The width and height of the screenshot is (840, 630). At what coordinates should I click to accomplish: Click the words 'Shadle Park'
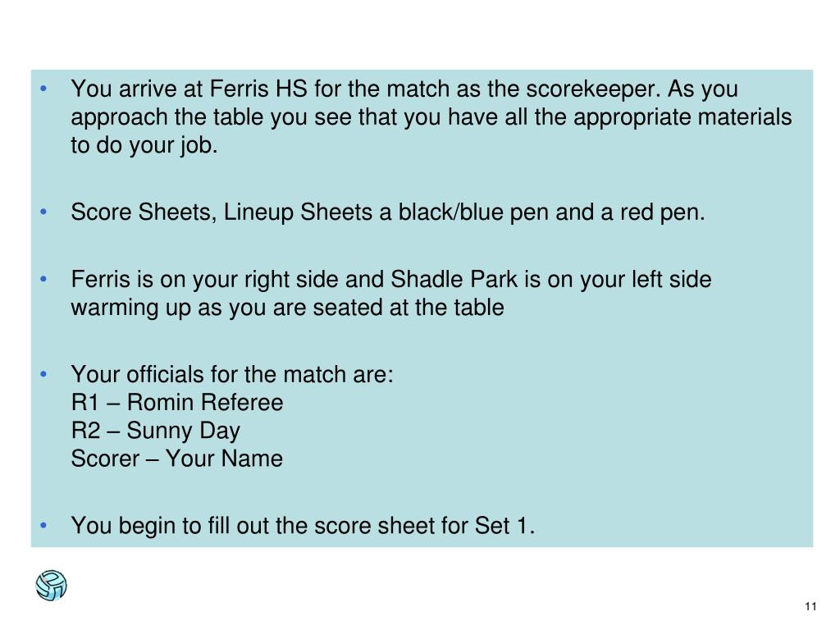(454, 280)
